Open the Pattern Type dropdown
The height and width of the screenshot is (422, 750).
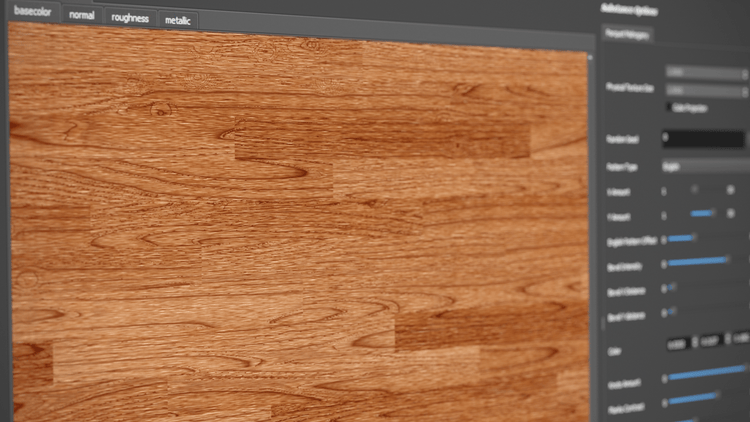point(706,167)
